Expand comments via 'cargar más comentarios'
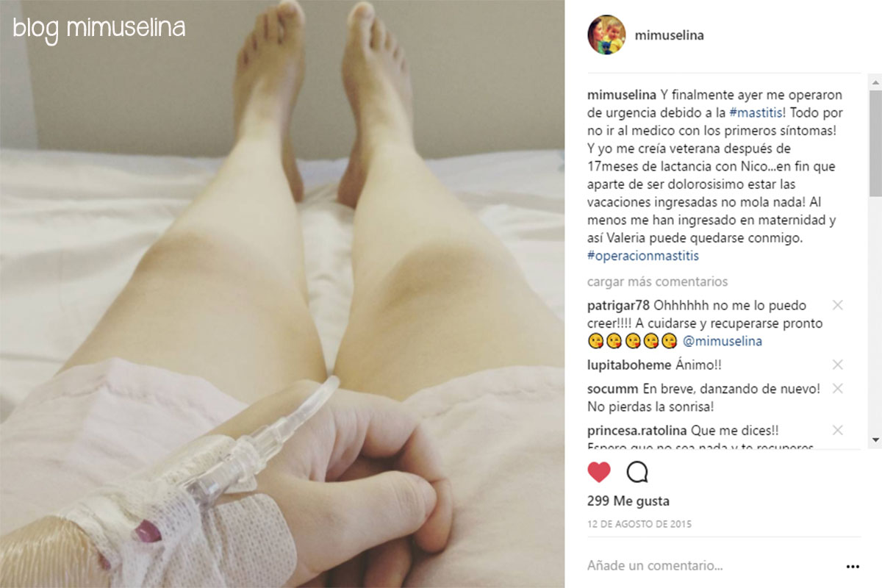This screenshot has width=882, height=588. [657, 282]
